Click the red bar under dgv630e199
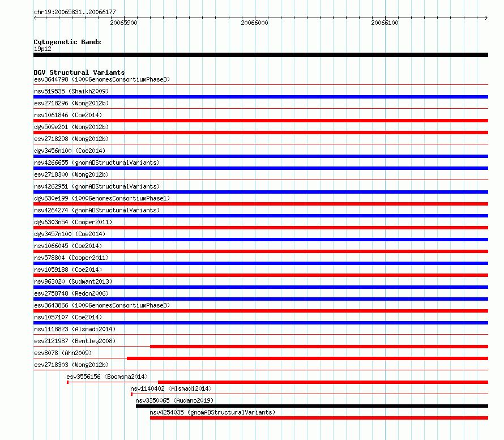 click(x=260, y=204)
